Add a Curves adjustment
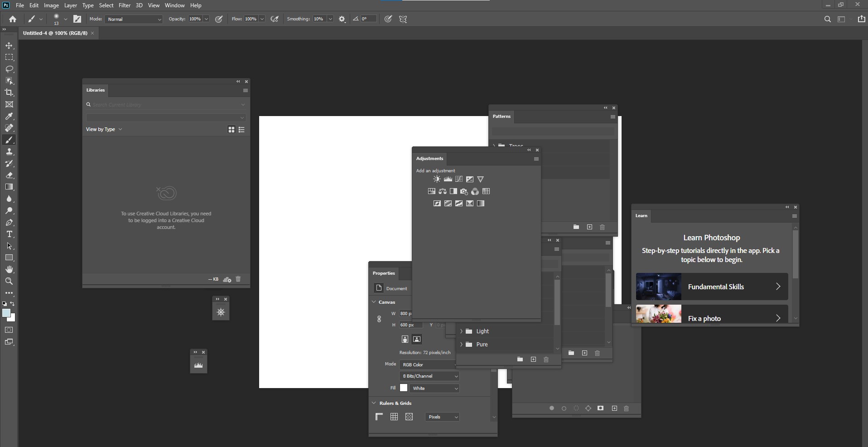The width and height of the screenshot is (868, 447). tap(459, 179)
